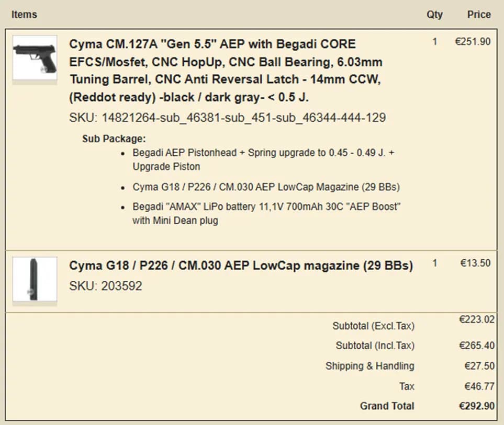Image resolution: width=504 pixels, height=425 pixels.
Task: Click the black pistol product thumbnail
Action: click(35, 58)
